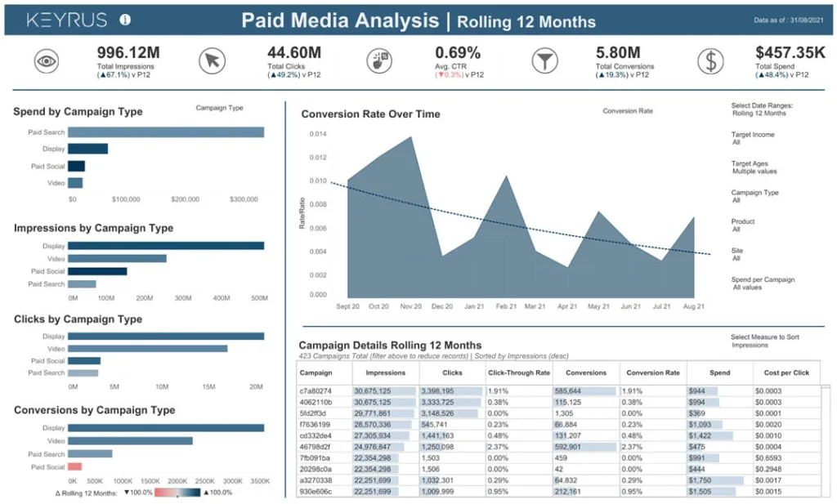This screenshot has width=837, height=504.
Task: Open the Target Income filter
Action: [753, 138]
